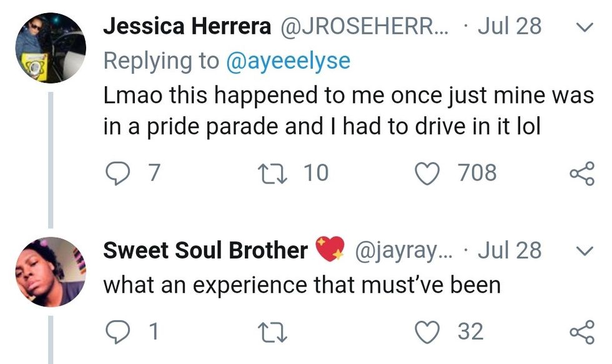Viewport: 612px width, 364px height.
Task: Open options chevron on Jessica's tweet
Action: pos(582,27)
